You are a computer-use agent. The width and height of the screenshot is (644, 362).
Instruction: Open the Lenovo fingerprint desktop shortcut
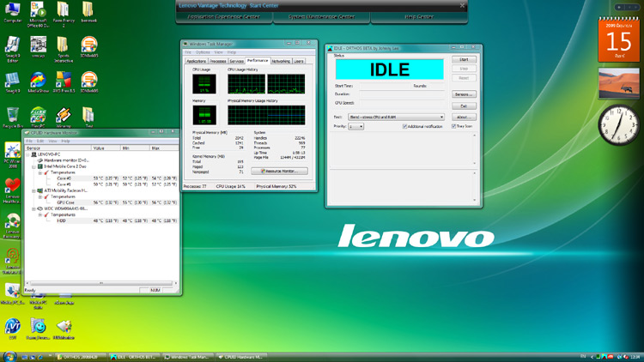[12, 261]
